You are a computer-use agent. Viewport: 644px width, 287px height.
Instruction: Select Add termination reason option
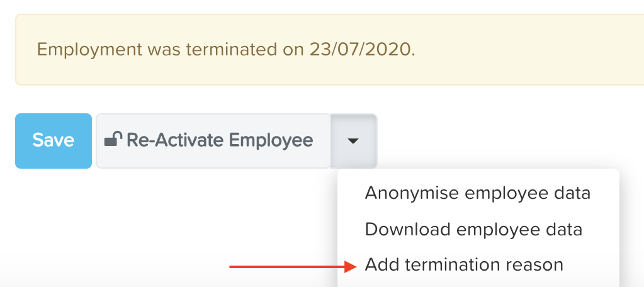(x=464, y=265)
